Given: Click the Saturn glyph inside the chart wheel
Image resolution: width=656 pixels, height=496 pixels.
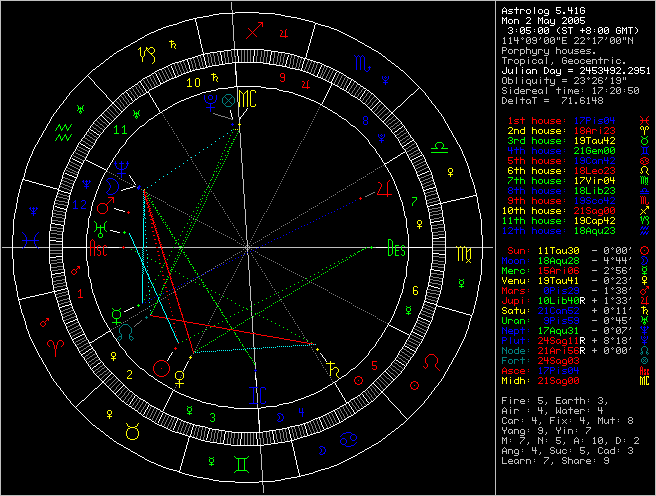Looking at the screenshot, I should [330, 370].
